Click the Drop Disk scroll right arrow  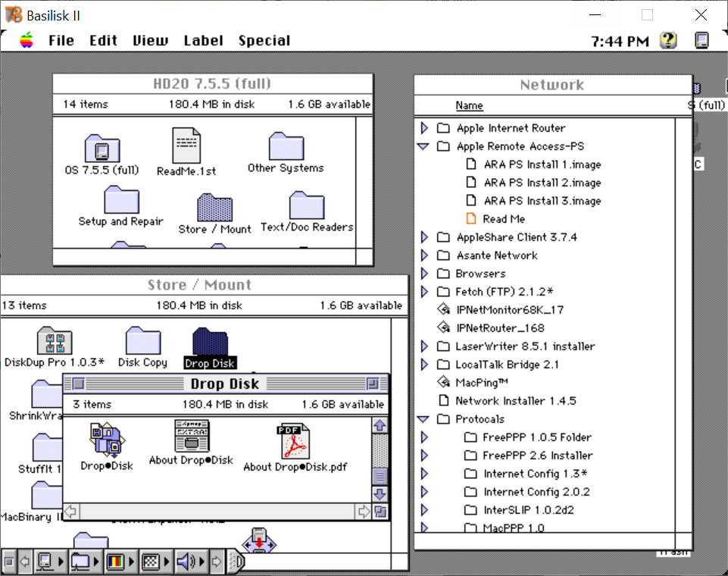click(x=364, y=512)
